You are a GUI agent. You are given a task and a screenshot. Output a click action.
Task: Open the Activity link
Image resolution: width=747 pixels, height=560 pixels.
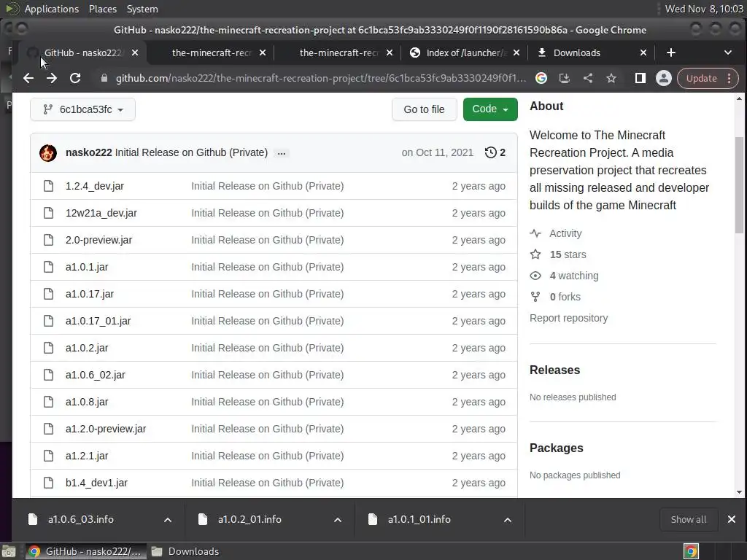point(565,233)
